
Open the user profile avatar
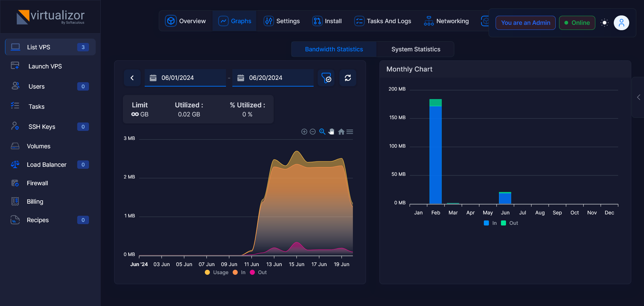coord(622,23)
